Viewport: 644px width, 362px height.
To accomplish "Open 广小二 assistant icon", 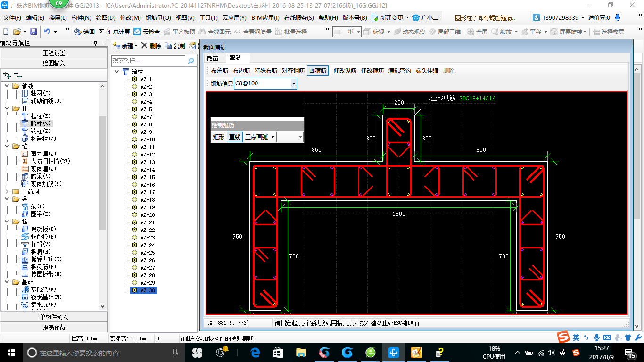I will pos(425,17).
